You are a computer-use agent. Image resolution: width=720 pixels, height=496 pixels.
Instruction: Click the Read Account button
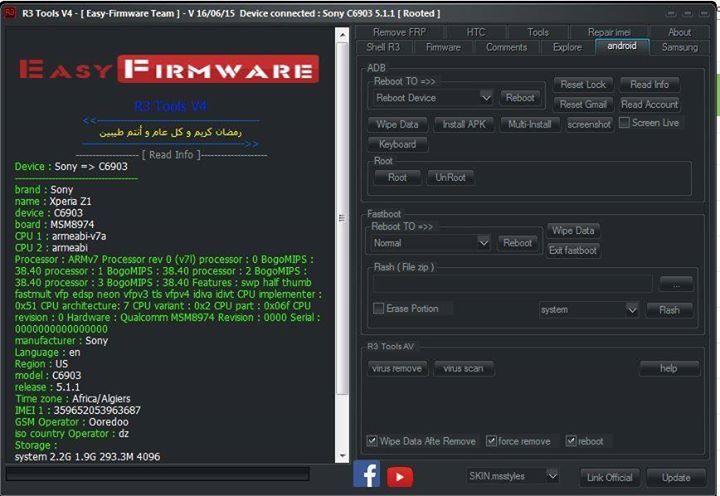(x=649, y=105)
